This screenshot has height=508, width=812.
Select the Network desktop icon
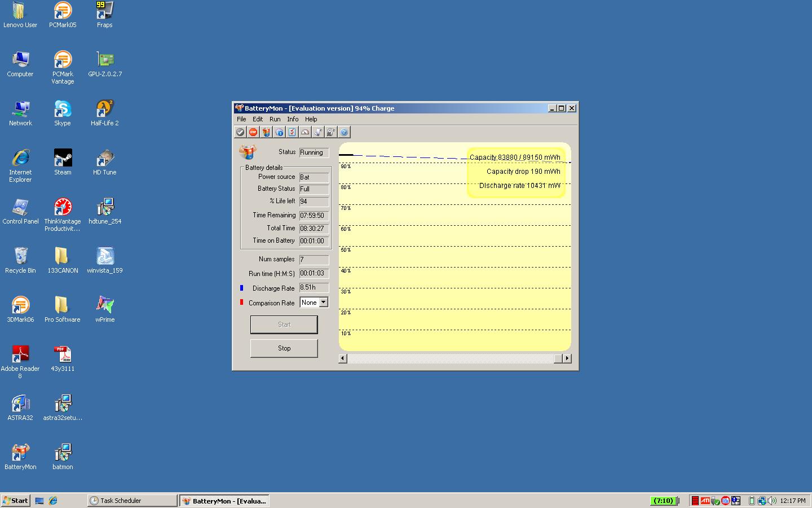(20, 113)
